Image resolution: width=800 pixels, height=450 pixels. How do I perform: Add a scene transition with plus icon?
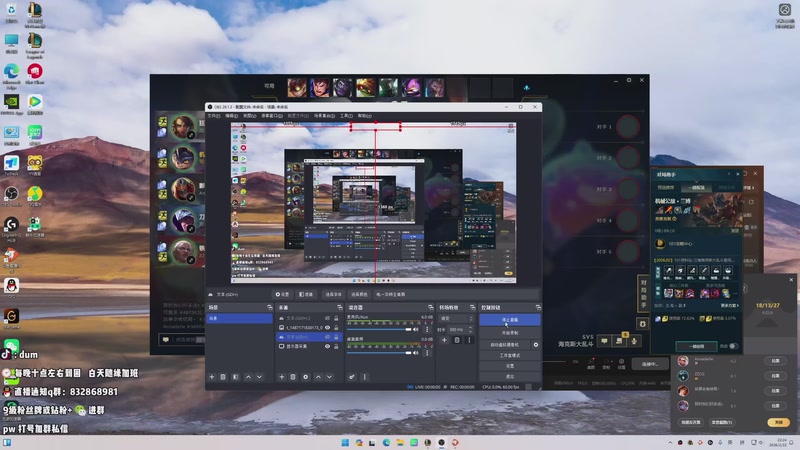444,340
